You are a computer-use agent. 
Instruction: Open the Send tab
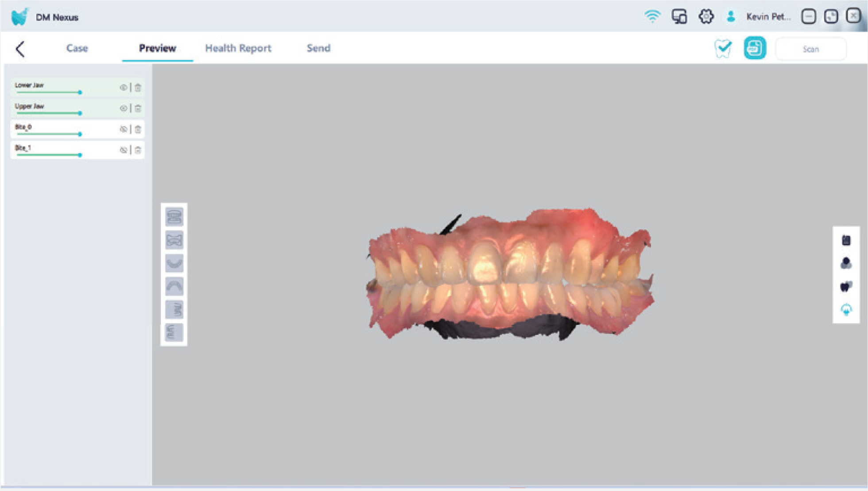click(318, 48)
